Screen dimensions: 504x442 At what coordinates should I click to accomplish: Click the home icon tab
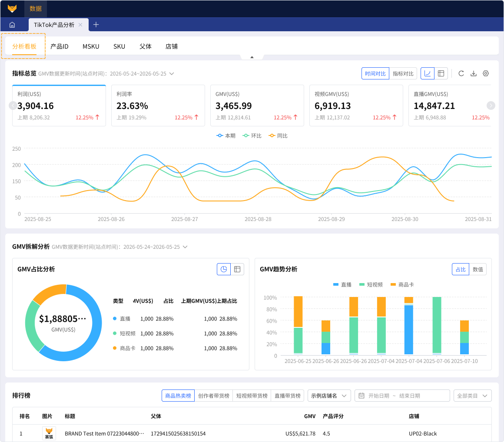(x=12, y=25)
